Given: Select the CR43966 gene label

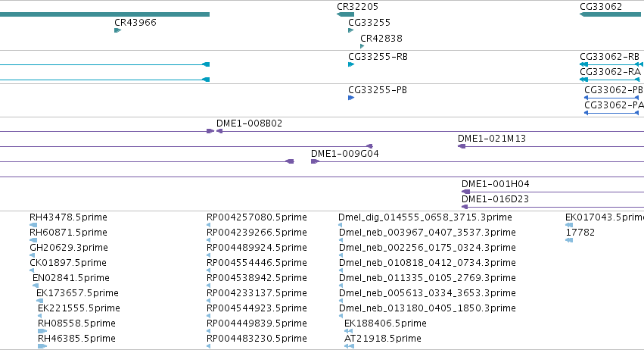Looking at the screenshot, I should 135,23.
